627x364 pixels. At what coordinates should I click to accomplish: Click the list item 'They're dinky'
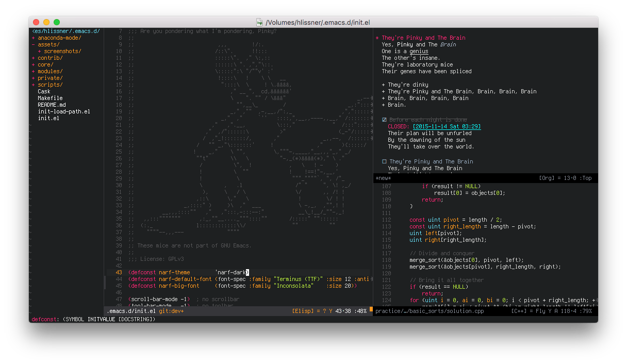[x=408, y=85]
